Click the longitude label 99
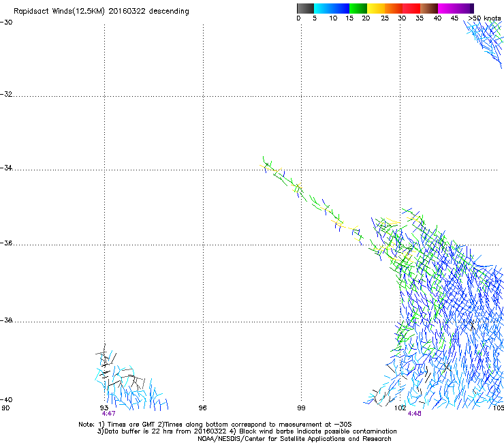 pos(301,408)
